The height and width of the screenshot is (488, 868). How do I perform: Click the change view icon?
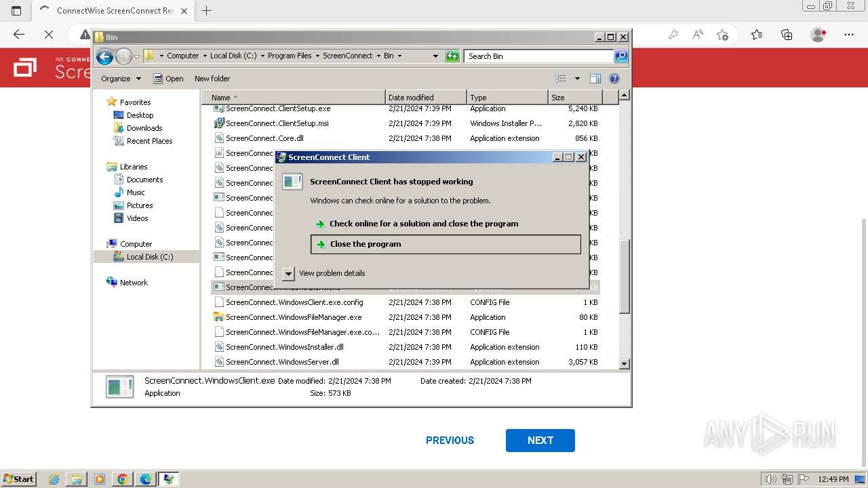coord(561,79)
